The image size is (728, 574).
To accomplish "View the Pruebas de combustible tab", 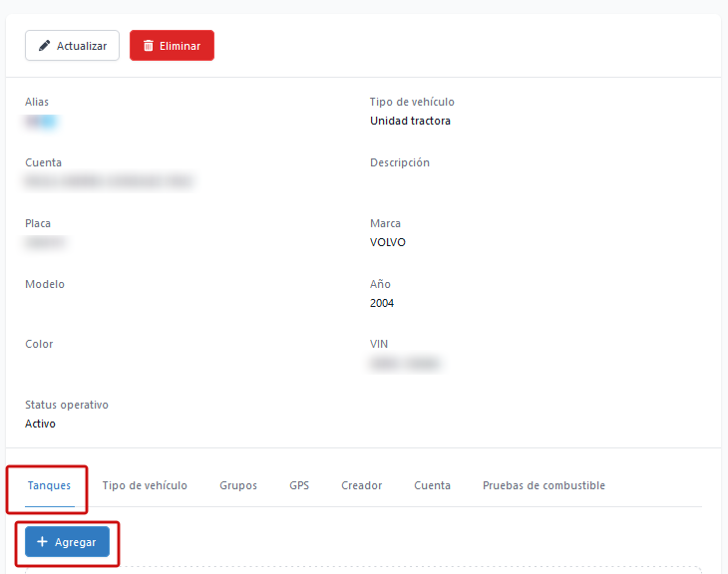I will tap(544, 485).
